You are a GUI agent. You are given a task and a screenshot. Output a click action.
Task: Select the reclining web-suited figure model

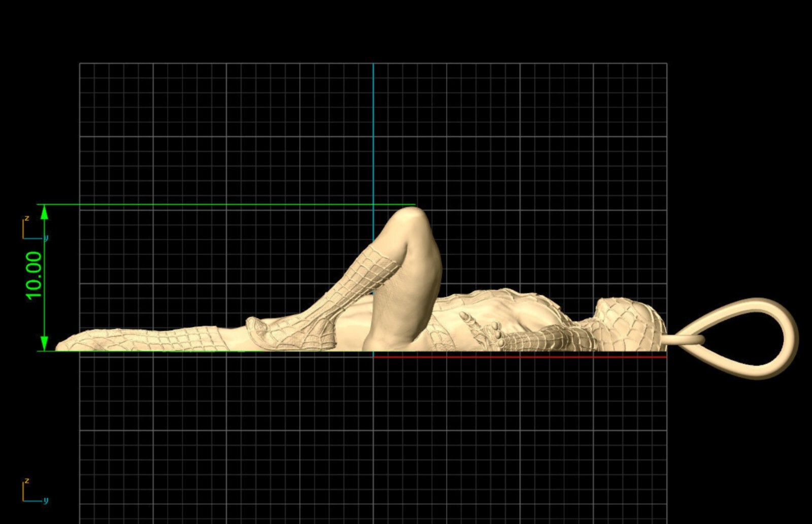(360, 279)
